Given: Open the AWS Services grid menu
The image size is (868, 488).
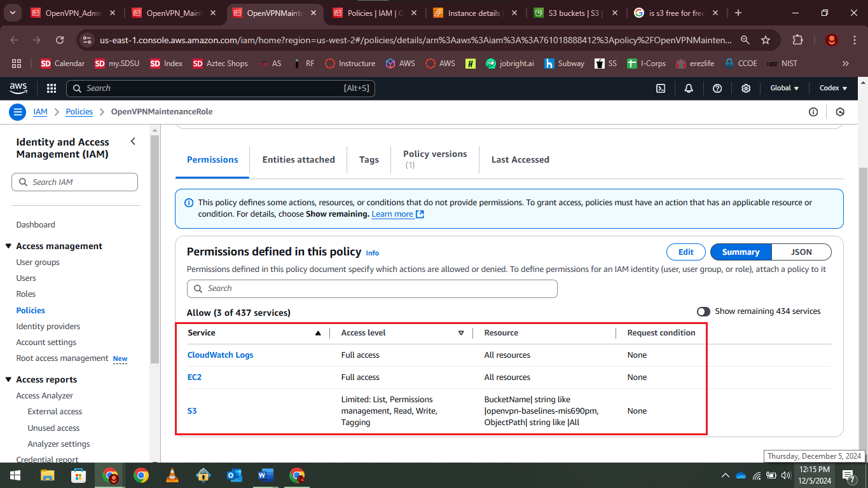Looking at the screenshot, I should click(x=52, y=88).
